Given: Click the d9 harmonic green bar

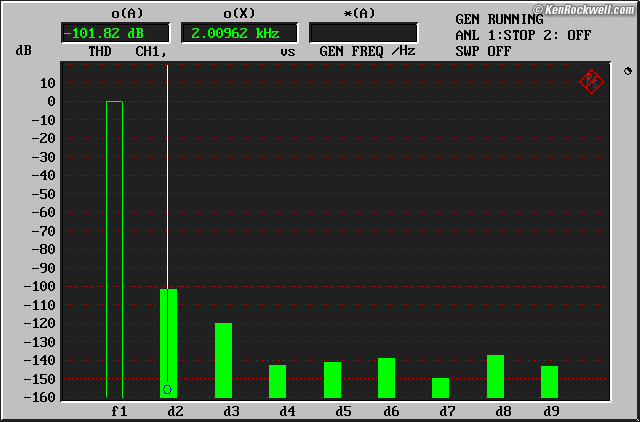Looking at the screenshot, I should point(549,381).
